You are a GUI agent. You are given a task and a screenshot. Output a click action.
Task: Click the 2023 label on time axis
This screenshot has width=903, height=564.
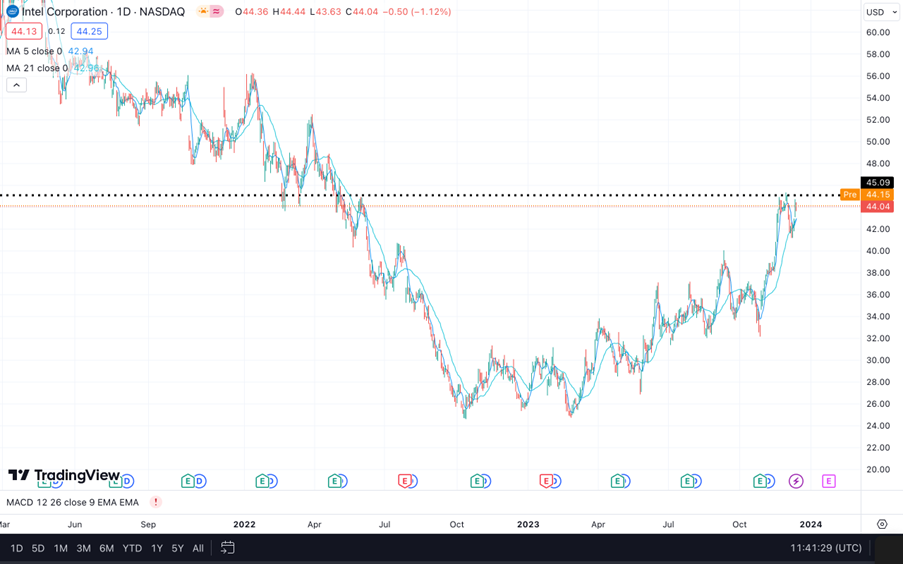pyautogui.click(x=528, y=524)
